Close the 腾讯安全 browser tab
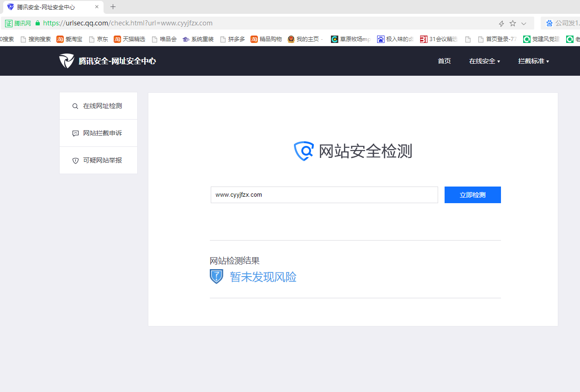The width and height of the screenshot is (580, 392). pyautogui.click(x=97, y=7)
